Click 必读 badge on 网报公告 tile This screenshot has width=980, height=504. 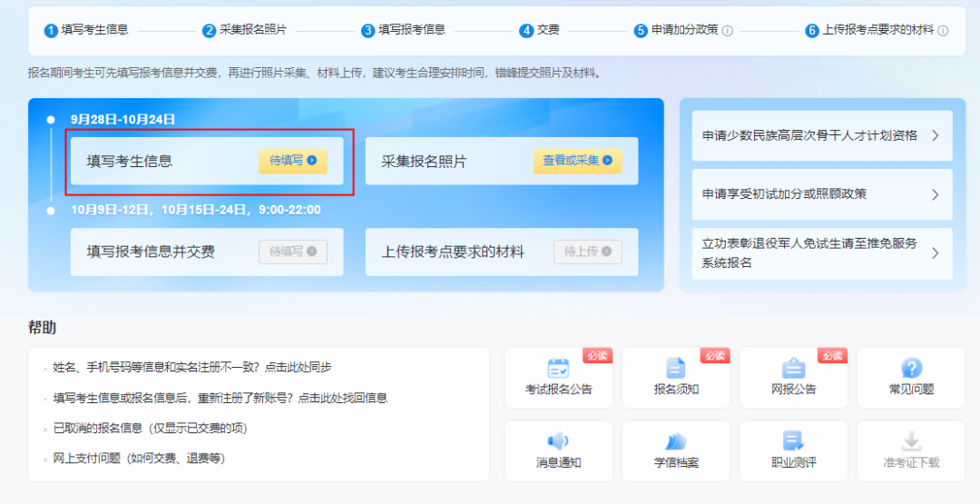832,355
